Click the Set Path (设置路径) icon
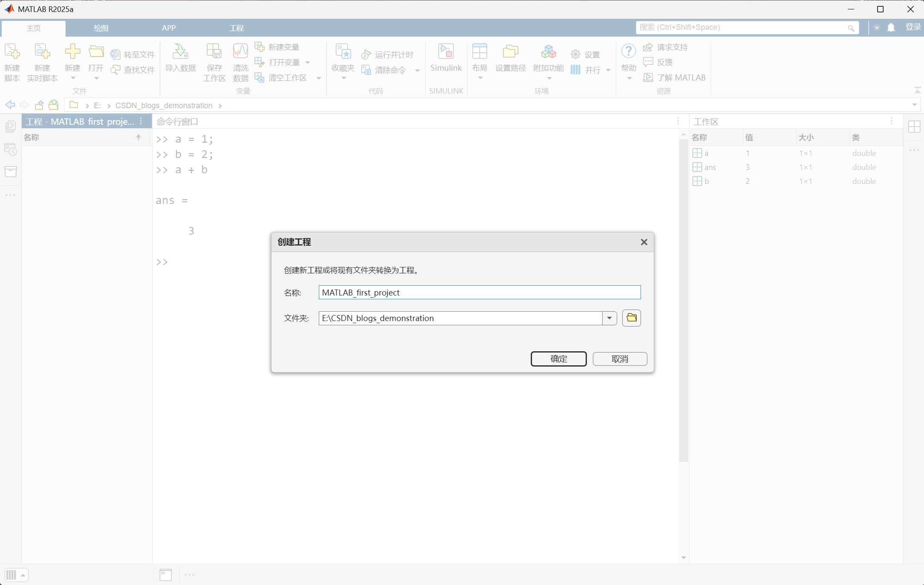 (510, 52)
